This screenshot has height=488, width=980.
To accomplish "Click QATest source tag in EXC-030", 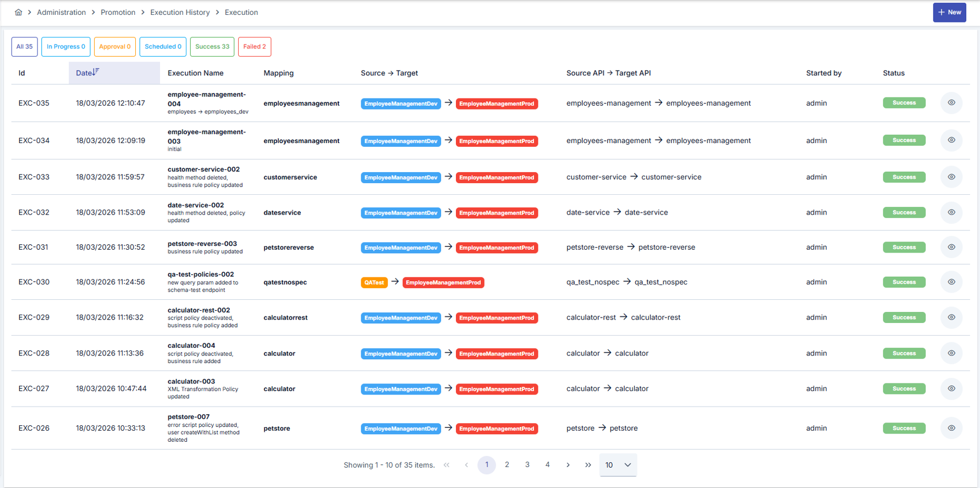I will coord(374,282).
